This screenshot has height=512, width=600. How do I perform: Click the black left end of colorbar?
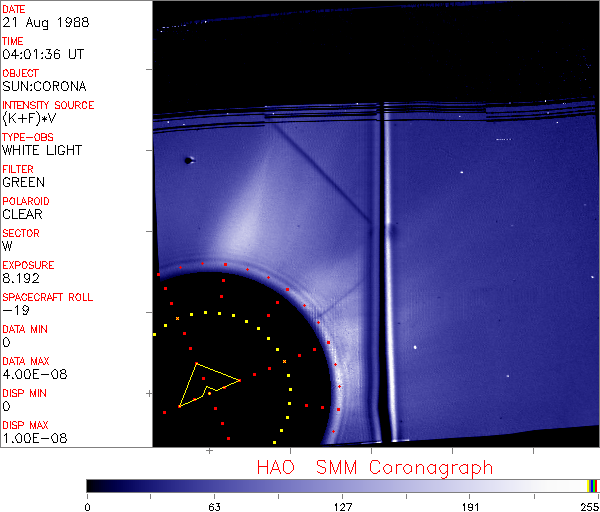(95, 485)
